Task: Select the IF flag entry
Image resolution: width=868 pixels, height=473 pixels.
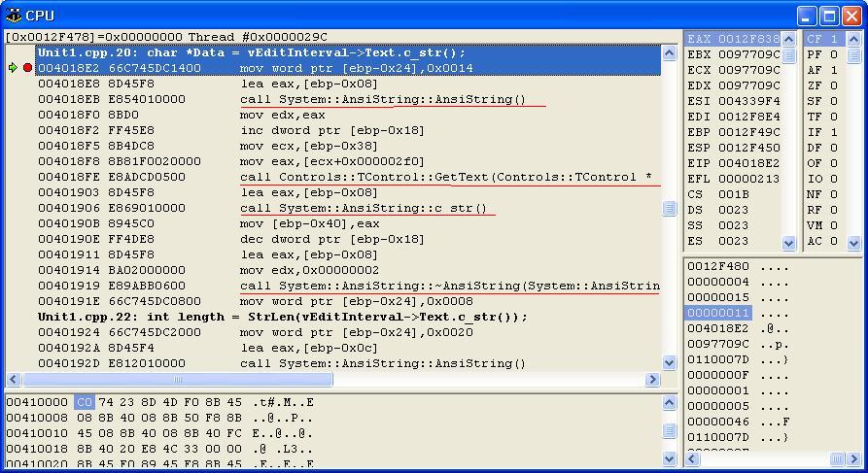Action: [x=823, y=132]
